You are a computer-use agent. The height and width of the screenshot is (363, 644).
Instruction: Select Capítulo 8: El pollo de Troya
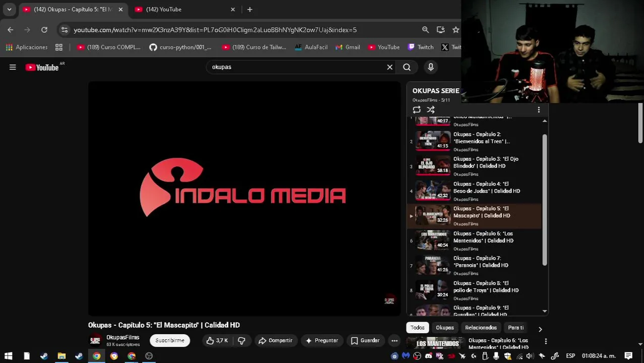[474, 290]
